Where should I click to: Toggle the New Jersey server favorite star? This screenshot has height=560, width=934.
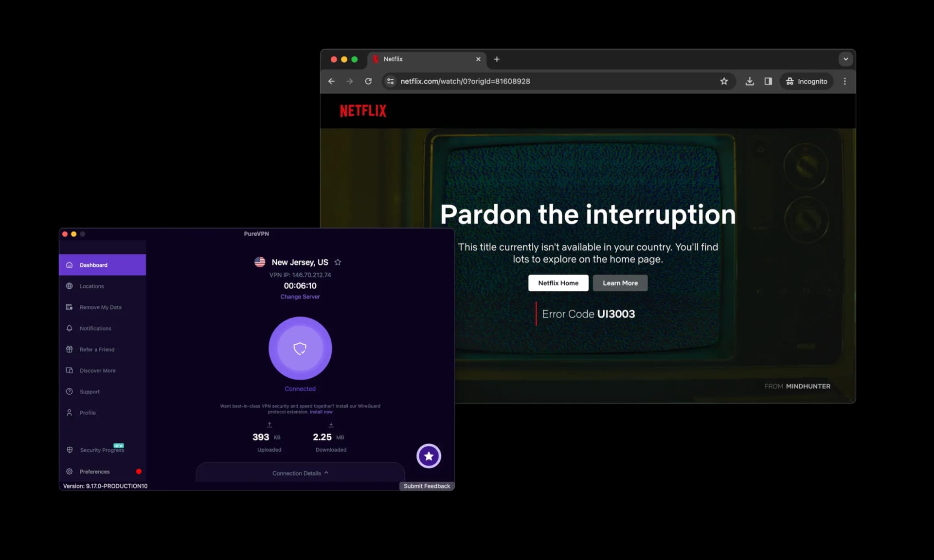tap(338, 262)
